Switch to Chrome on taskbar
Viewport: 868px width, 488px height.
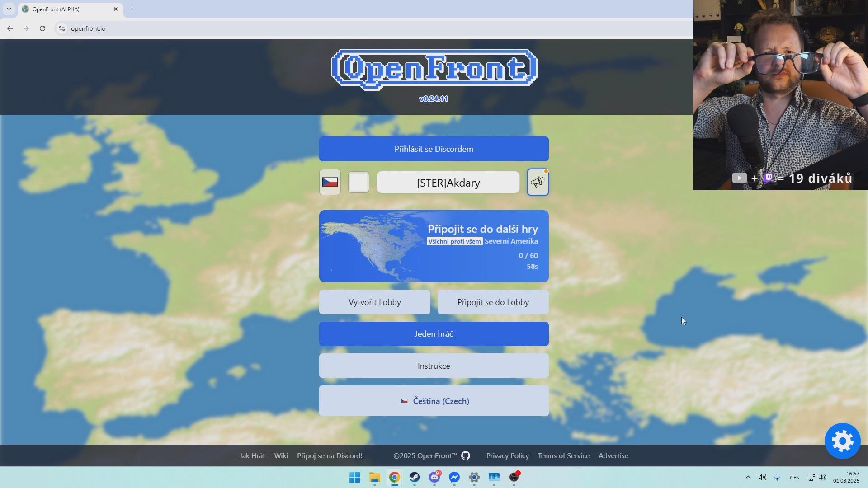(x=395, y=477)
